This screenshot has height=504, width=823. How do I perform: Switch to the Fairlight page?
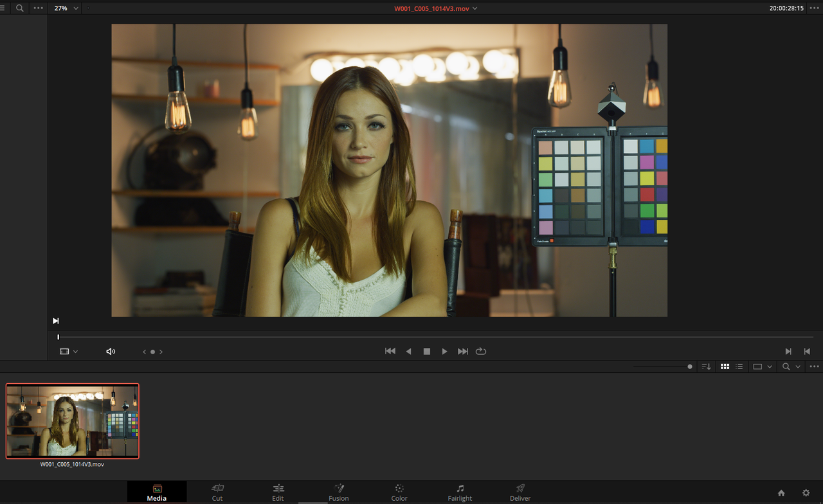(x=460, y=492)
